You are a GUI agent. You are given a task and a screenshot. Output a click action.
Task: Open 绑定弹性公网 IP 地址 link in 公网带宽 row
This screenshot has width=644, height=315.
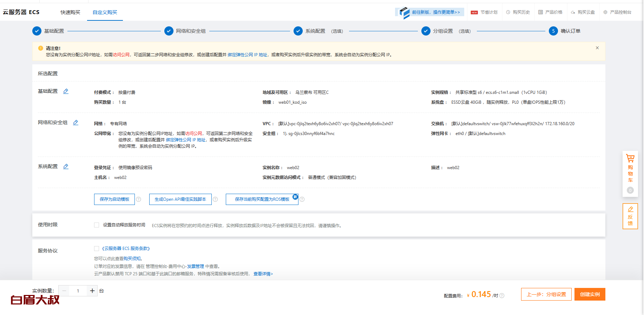pos(186,140)
